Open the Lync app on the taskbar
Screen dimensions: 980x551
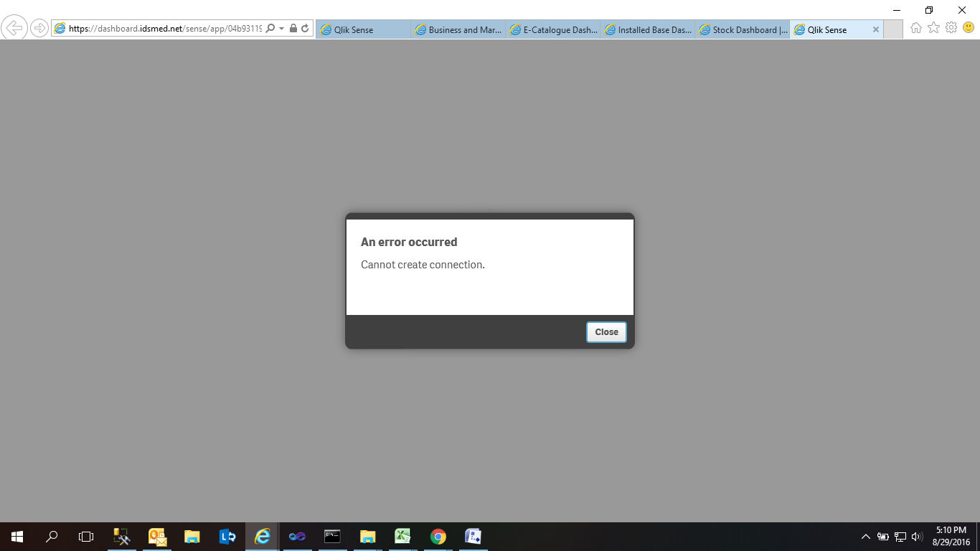click(227, 537)
